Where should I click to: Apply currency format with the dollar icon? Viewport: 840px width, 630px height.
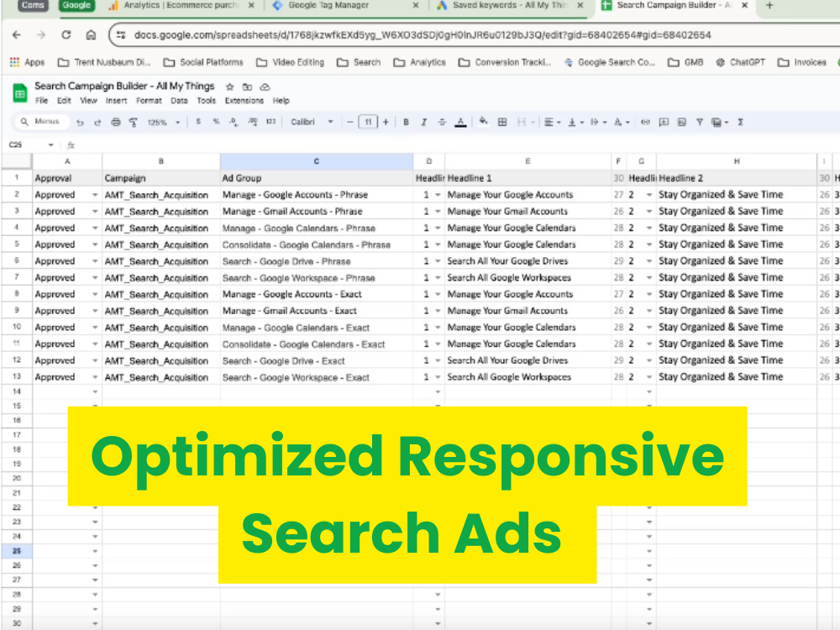coord(198,122)
